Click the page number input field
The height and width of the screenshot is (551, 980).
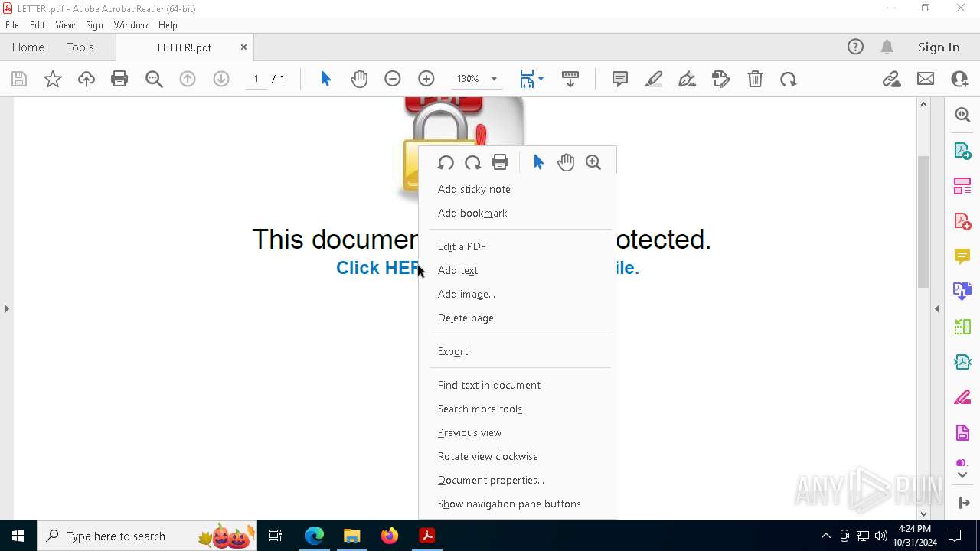(256, 79)
